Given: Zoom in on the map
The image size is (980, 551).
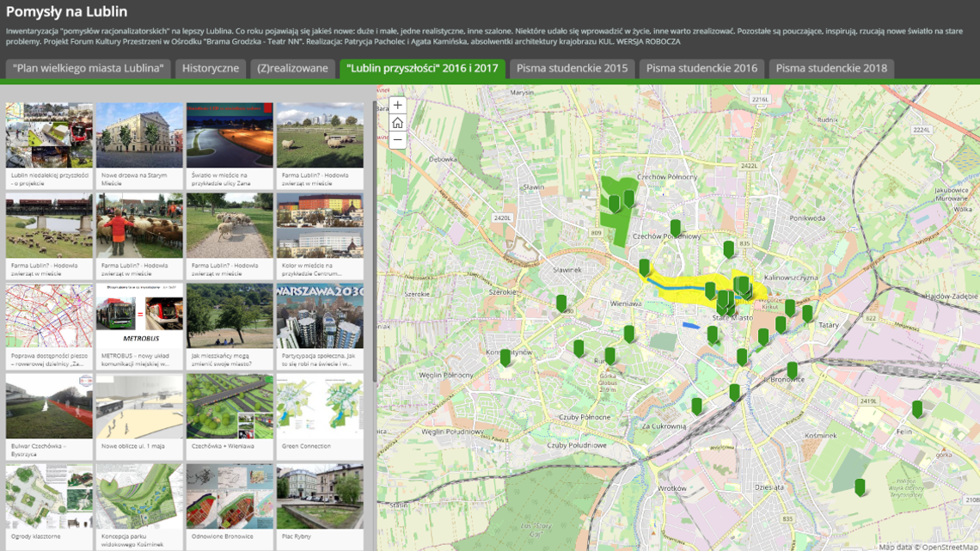Looking at the screenshot, I should 397,105.
